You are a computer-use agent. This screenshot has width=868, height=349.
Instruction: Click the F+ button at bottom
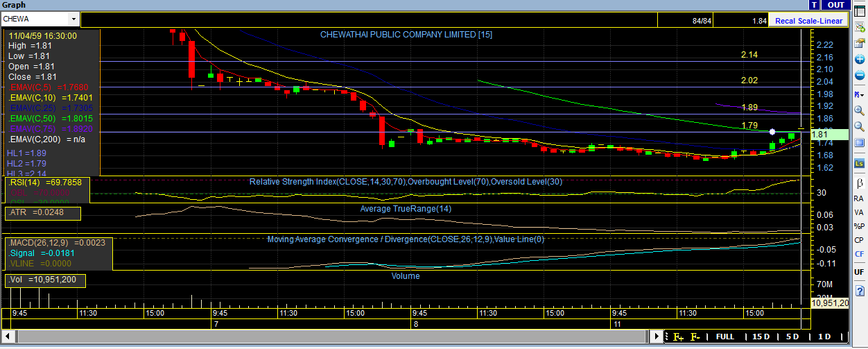[679, 337]
